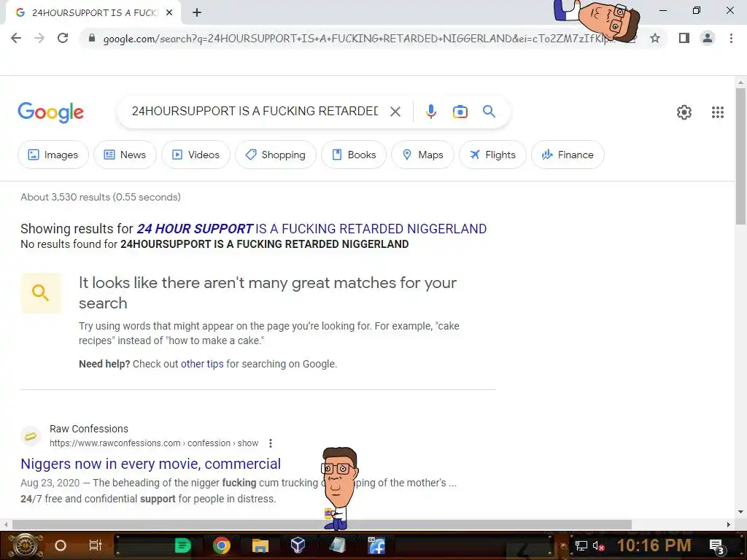747x560 pixels.
Task: Click the vertical page scrollbar thumb
Action: [740, 156]
